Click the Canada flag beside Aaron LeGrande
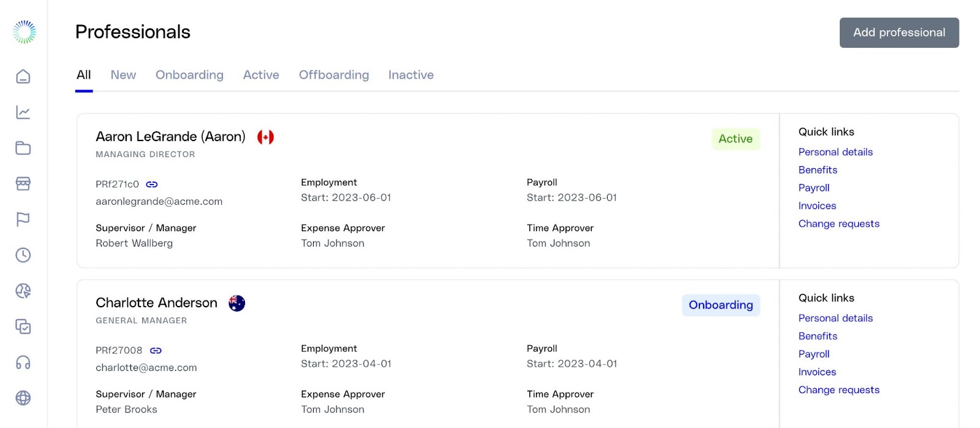The height and width of the screenshot is (428, 980). pos(265,137)
